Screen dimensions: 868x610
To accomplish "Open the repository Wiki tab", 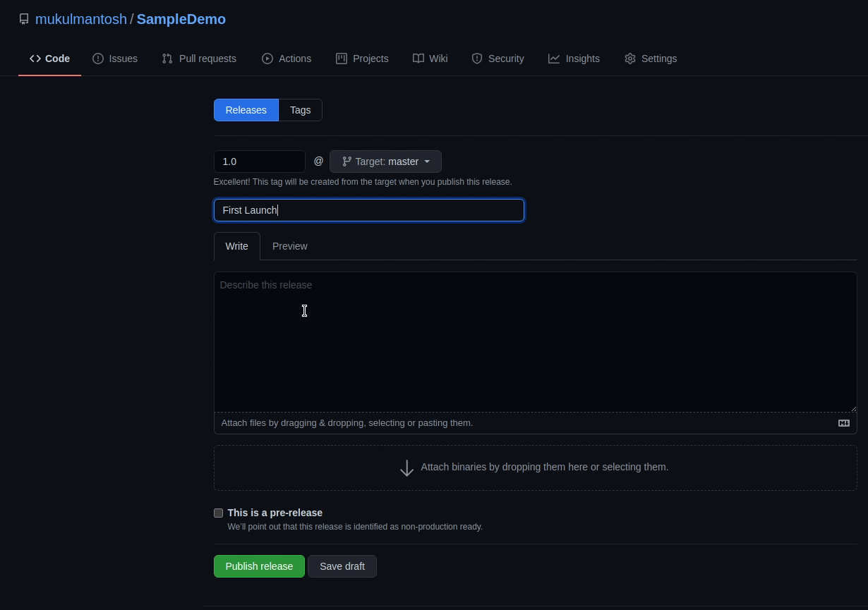I will point(430,59).
